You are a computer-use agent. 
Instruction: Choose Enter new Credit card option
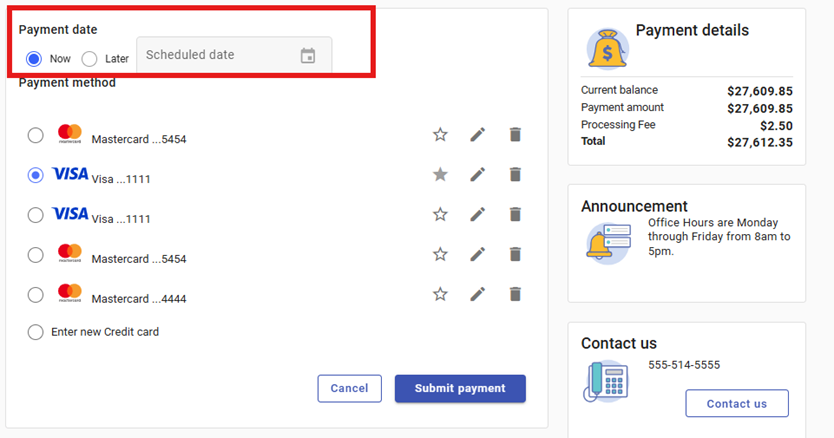[x=36, y=332]
